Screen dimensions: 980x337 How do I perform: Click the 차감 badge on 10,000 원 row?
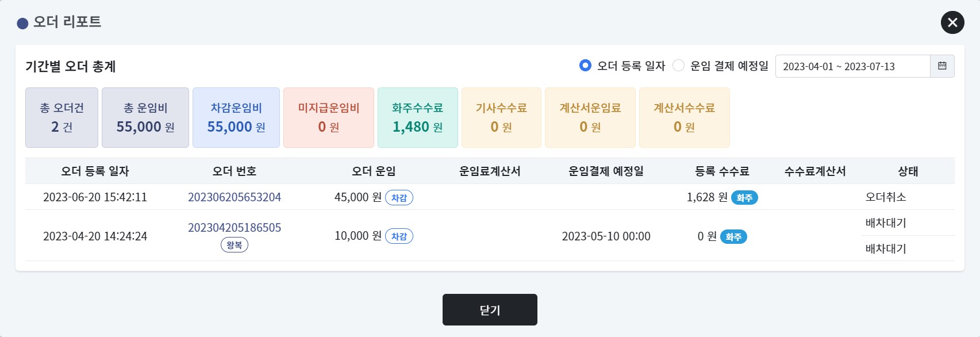(x=399, y=236)
